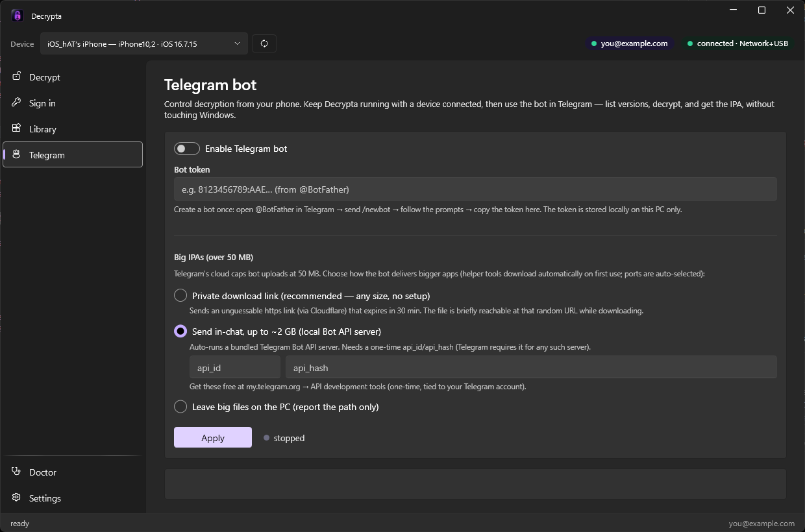Click the grey stopped status dot

(x=266, y=438)
